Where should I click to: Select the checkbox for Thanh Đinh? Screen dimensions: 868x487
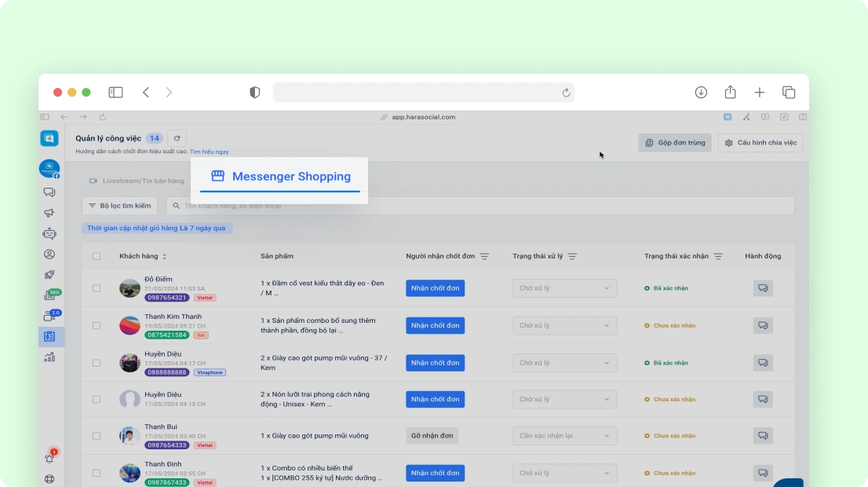[x=97, y=473]
